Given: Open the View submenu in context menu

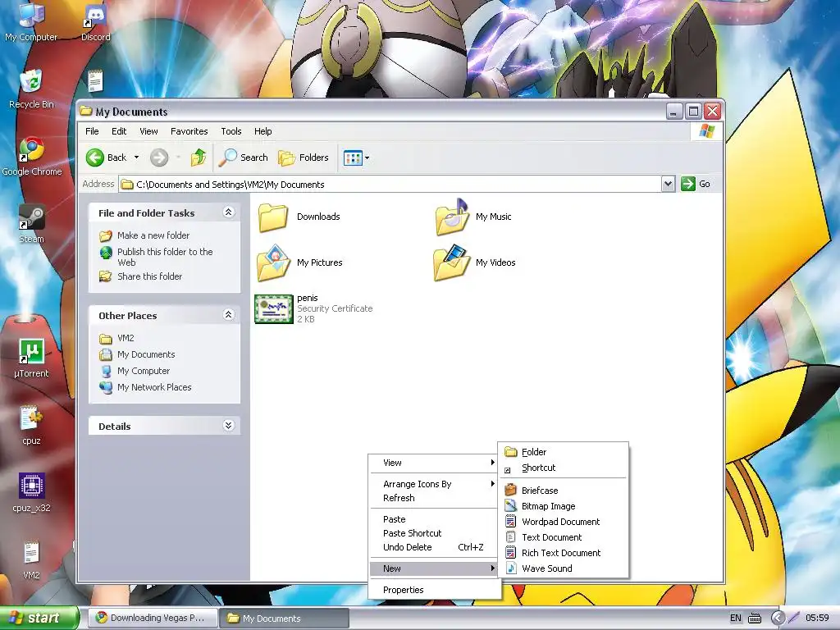Looking at the screenshot, I should coord(433,463).
